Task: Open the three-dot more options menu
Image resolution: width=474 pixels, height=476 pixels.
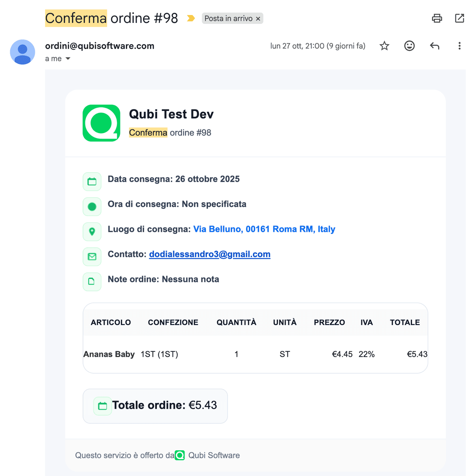Action: (x=459, y=46)
